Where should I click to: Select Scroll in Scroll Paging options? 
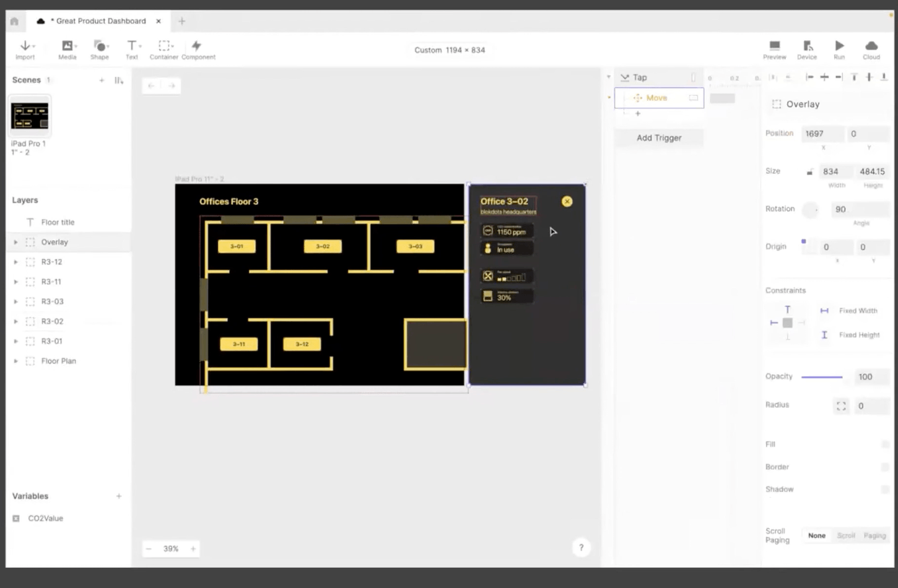846,535
